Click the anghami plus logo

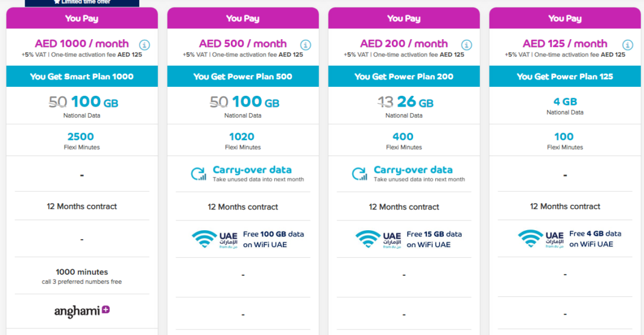click(82, 312)
